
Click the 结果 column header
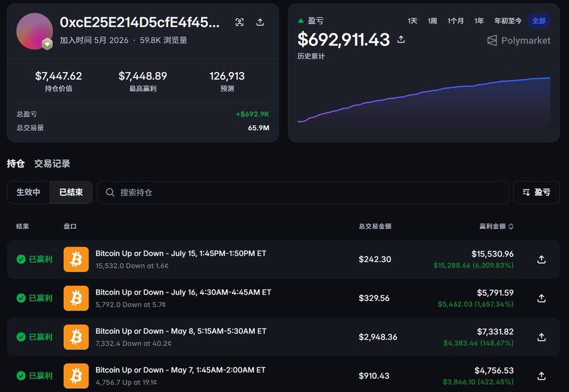(x=23, y=226)
